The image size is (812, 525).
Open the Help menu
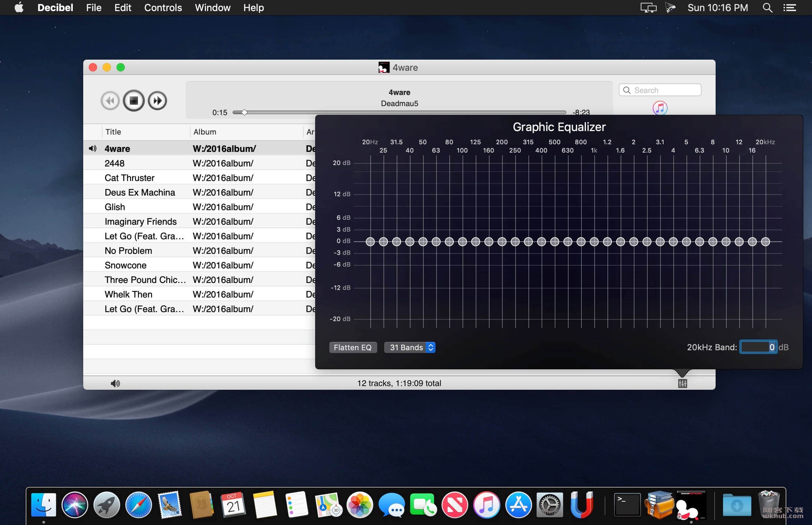point(253,8)
